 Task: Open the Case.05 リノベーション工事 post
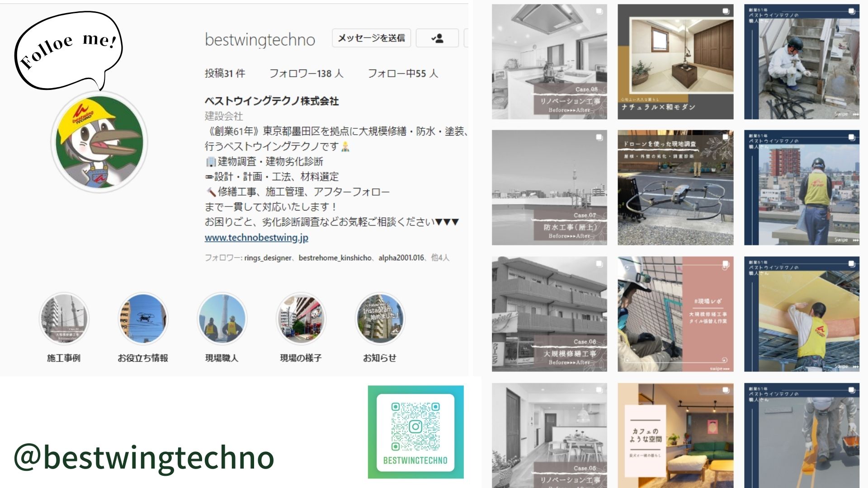tap(549, 435)
